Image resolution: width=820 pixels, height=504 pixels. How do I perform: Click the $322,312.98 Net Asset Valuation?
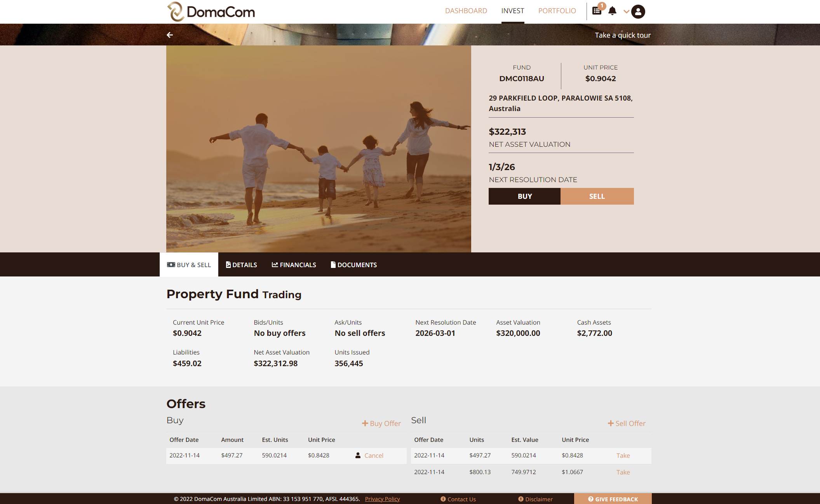pyautogui.click(x=276, y=363)
